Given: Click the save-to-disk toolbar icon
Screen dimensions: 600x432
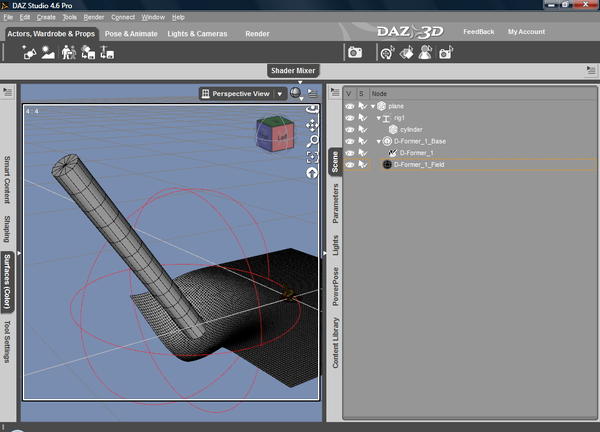Looking at the screenshot, I should click(x=107, y=52).
